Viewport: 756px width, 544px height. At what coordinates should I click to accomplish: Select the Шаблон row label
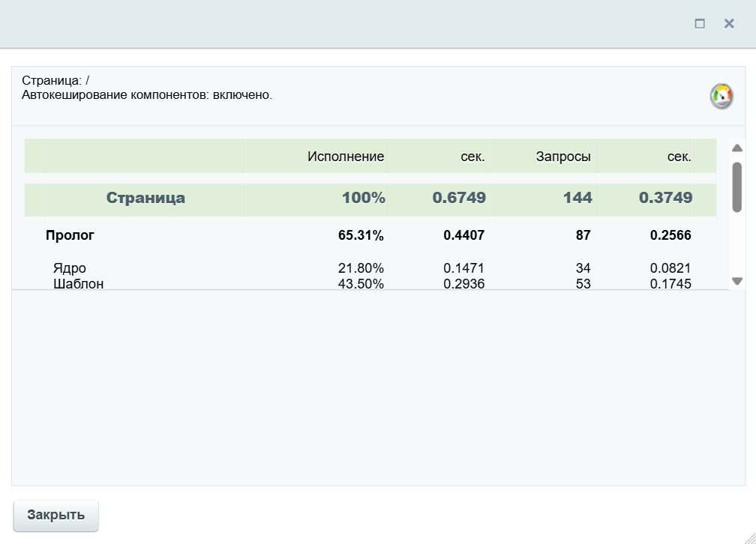(78, 284)
